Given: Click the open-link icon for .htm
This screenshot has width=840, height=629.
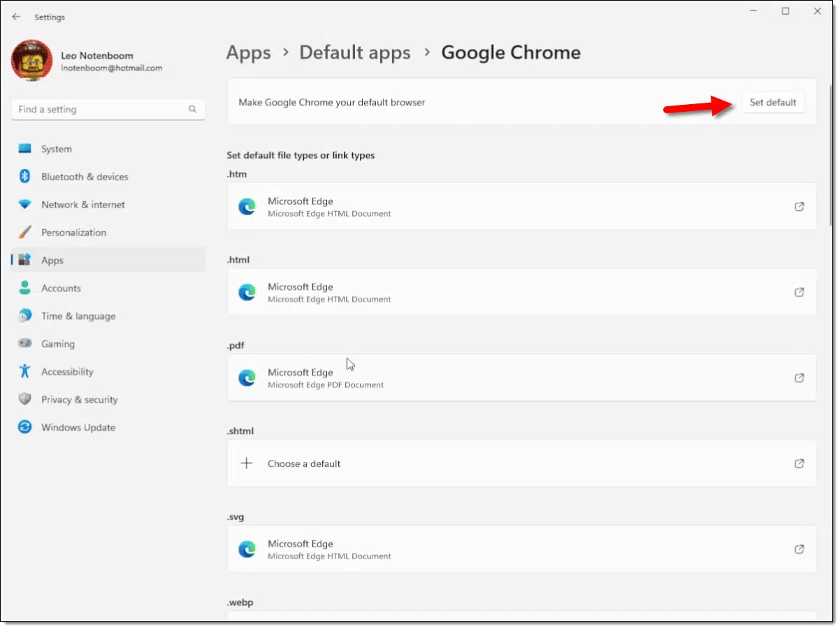Looking at the screenshot, I should 799,207.
